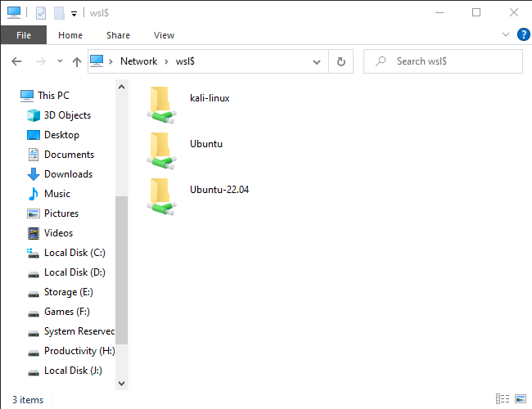Viewport: 532px width, 409px height.
Task: Select the Ubuntu label text
Action: pos(206,144)
